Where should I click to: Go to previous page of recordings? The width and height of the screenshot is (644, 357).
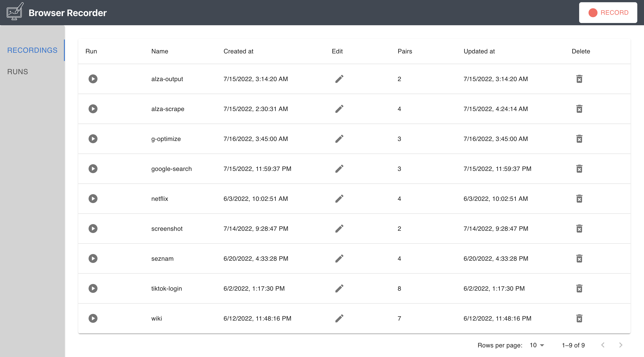(603, 345)
